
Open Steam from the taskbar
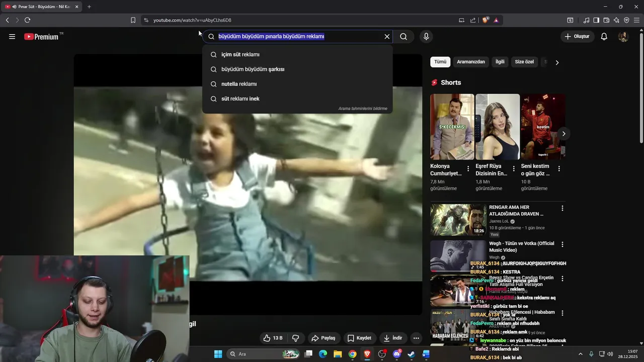[x=412, y=354]
